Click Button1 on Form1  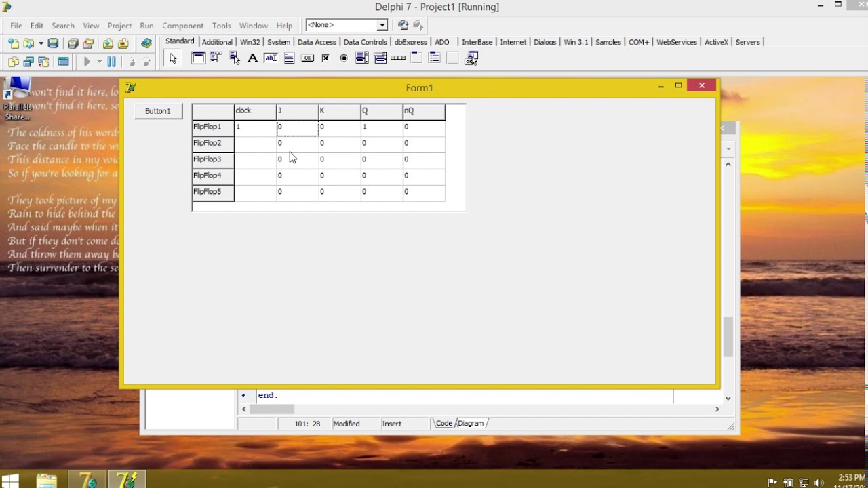pyautogui.click(x=158, y=111)
